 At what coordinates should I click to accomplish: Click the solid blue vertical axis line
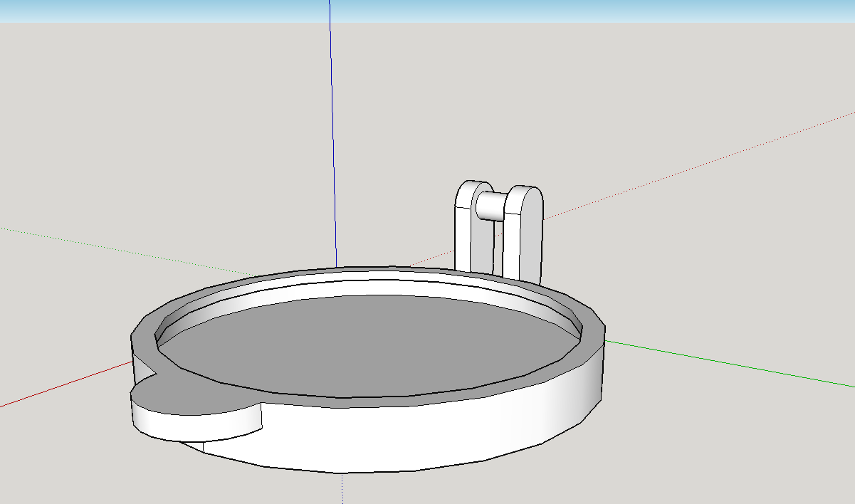[x=332, y=135]
